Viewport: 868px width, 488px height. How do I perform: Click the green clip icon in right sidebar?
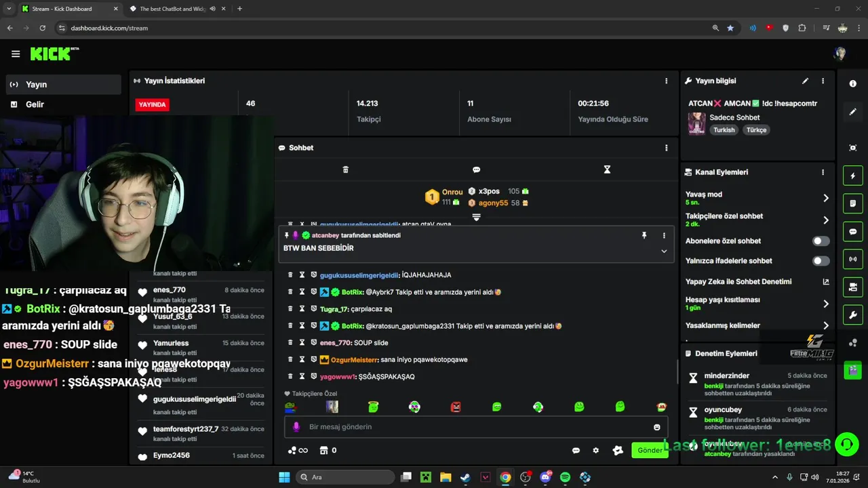click(x=852, y=371)
